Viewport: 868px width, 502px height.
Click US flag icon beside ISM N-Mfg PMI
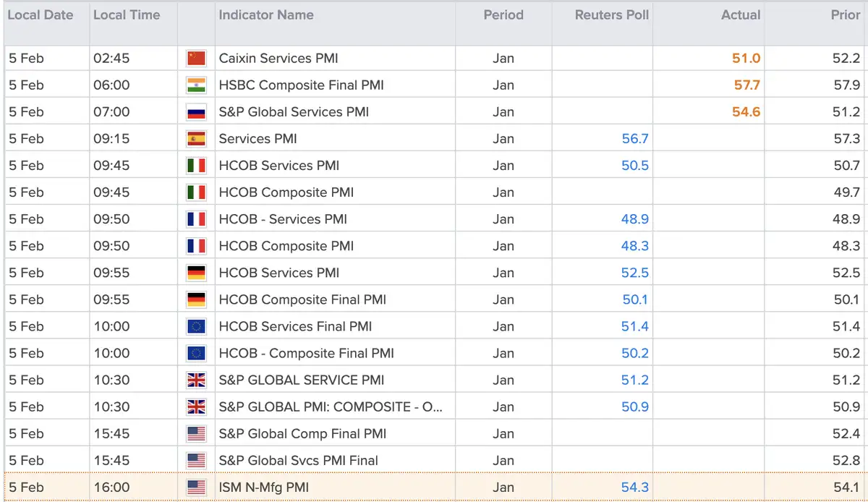tap(196, 487)
